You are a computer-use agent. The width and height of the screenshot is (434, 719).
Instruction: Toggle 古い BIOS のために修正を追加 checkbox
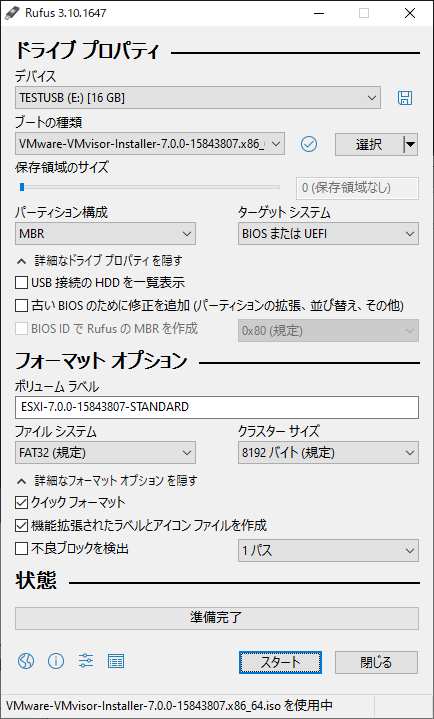pyautogui.click(x=22, y=305)
